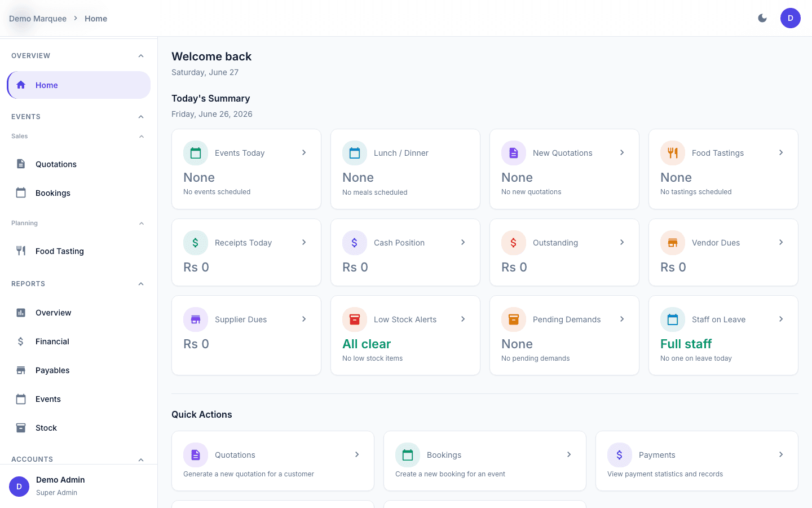
Task: Click Demo Marquee breadcrumb link
Action: pyautogui.click(x=38, y=19)
